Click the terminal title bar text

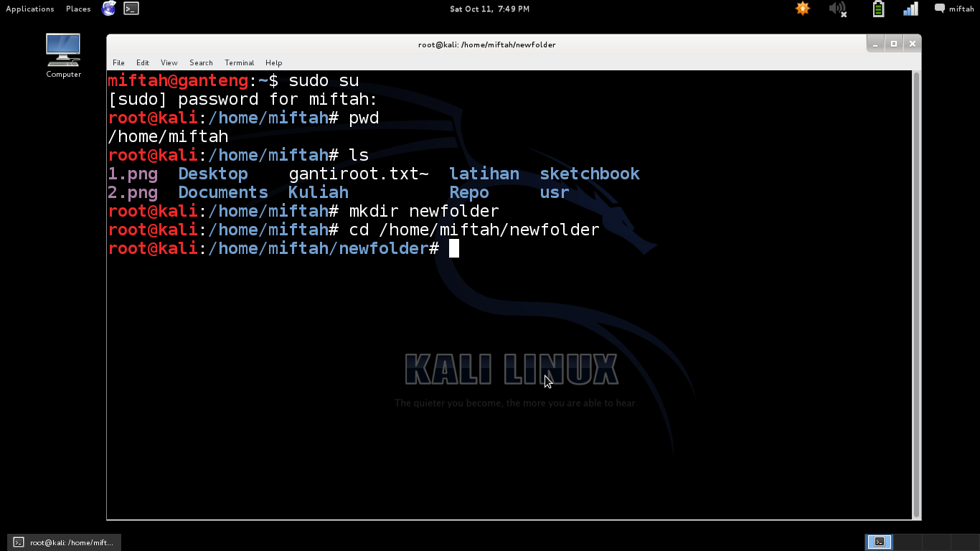click(487, 44)
